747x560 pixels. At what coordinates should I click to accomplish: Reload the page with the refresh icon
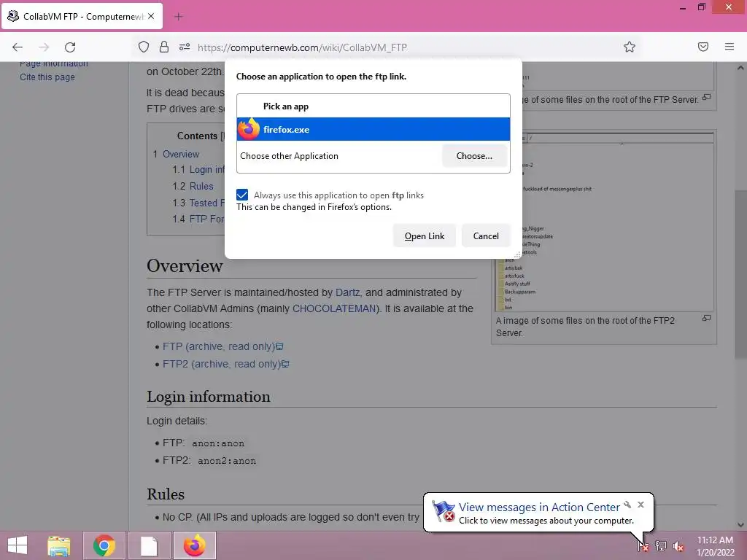pos(70,47)
